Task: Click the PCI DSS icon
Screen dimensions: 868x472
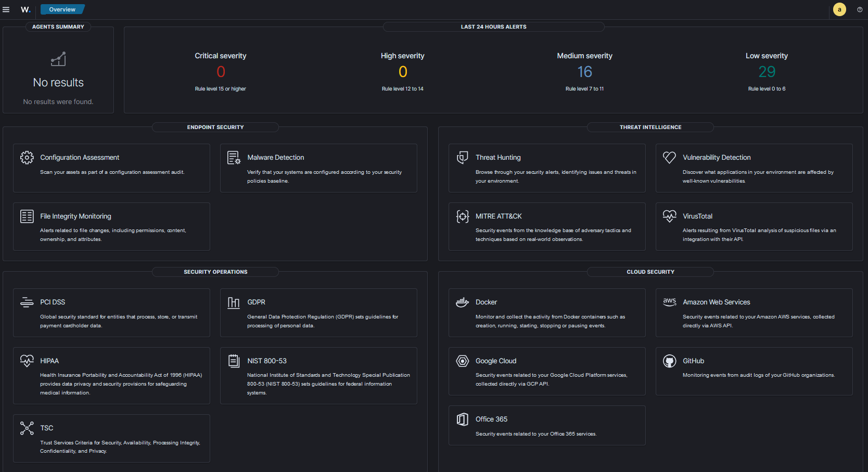Action: coord(27,302)
